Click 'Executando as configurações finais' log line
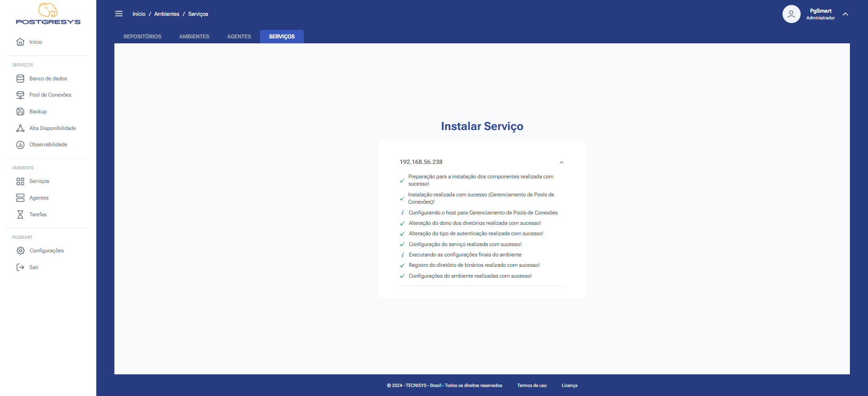This screenshot has height=396, width=868. 465,255
